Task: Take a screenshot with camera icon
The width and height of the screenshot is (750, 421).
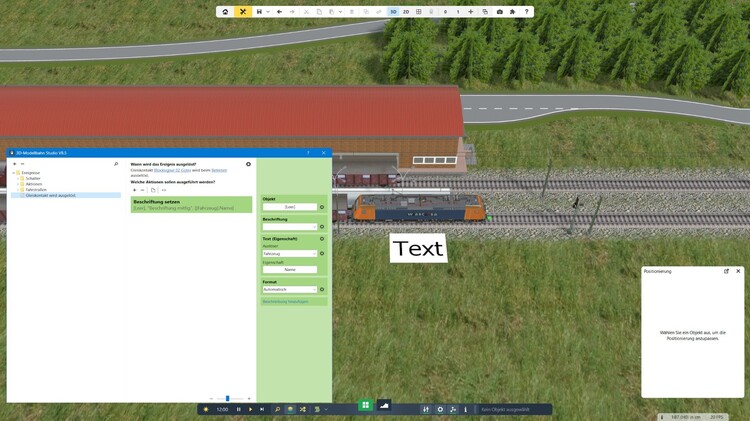Action: 500,11
